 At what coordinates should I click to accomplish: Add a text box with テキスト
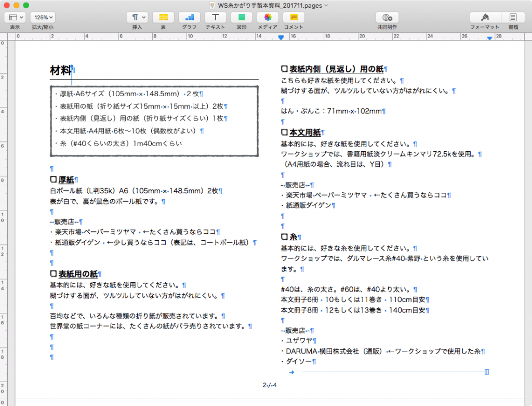pos(216,17)
